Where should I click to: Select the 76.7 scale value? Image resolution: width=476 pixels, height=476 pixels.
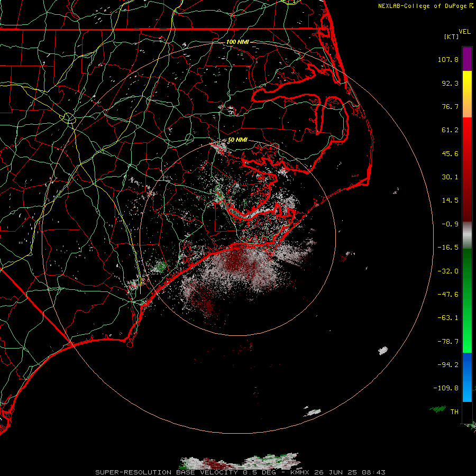[x=450, y=106]
